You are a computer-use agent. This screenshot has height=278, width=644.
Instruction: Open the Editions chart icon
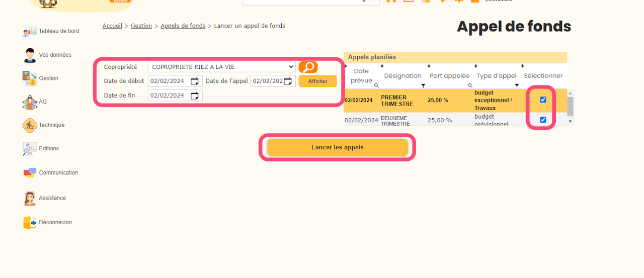pos(30,149)
